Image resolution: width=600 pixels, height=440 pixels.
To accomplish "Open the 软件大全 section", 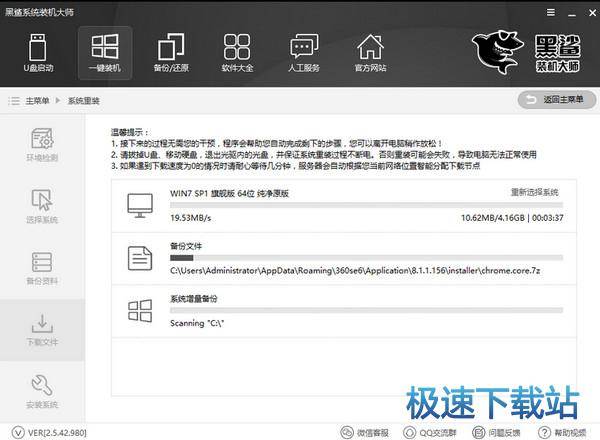I will coord(237,53).
